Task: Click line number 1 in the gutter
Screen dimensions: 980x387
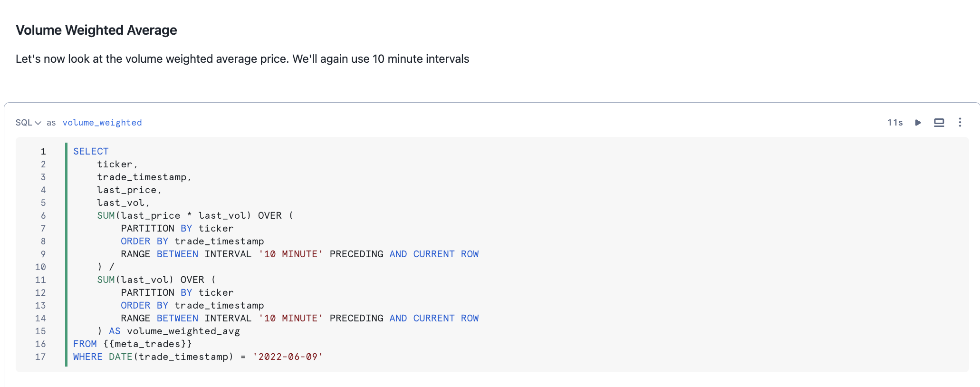Action: coord(43,151)
